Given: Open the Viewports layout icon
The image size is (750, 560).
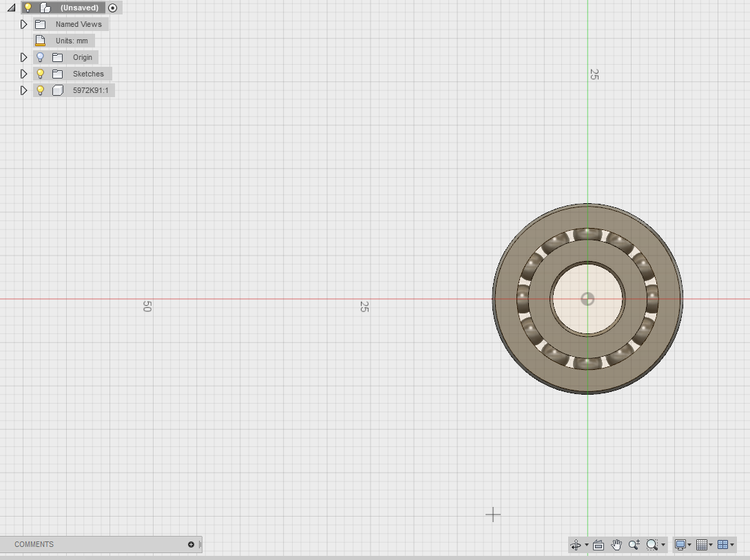Looking at the screenshot, I should point(722,545).
